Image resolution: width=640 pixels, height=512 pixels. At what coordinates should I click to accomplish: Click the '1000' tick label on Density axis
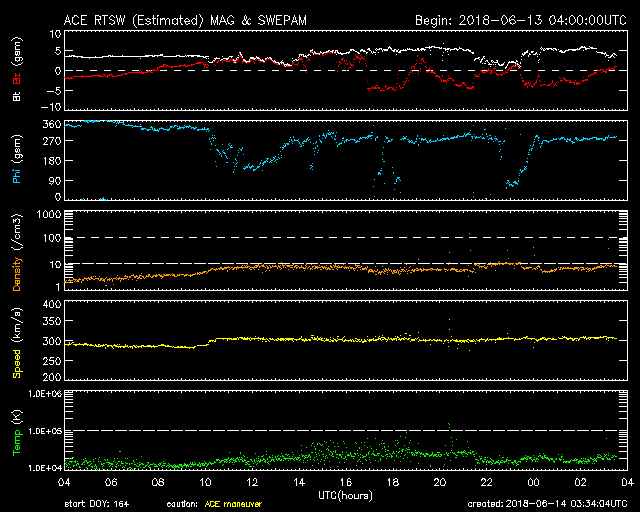tap(49, 215)
